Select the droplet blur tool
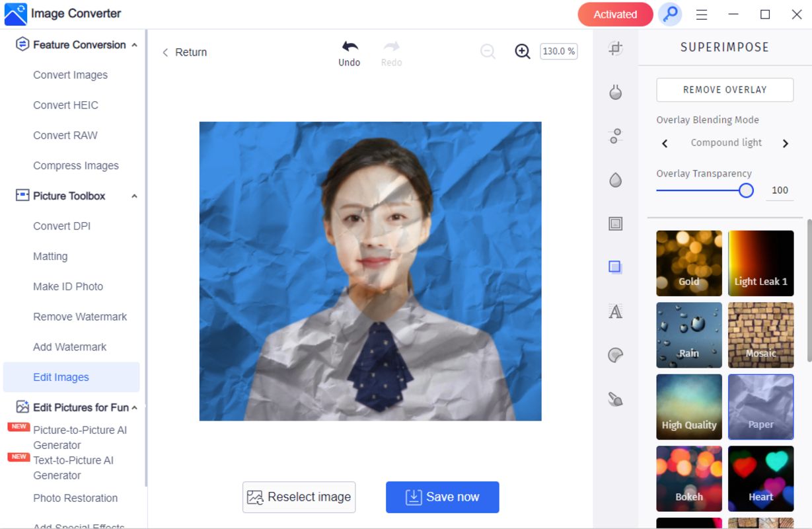 (616, 180)
